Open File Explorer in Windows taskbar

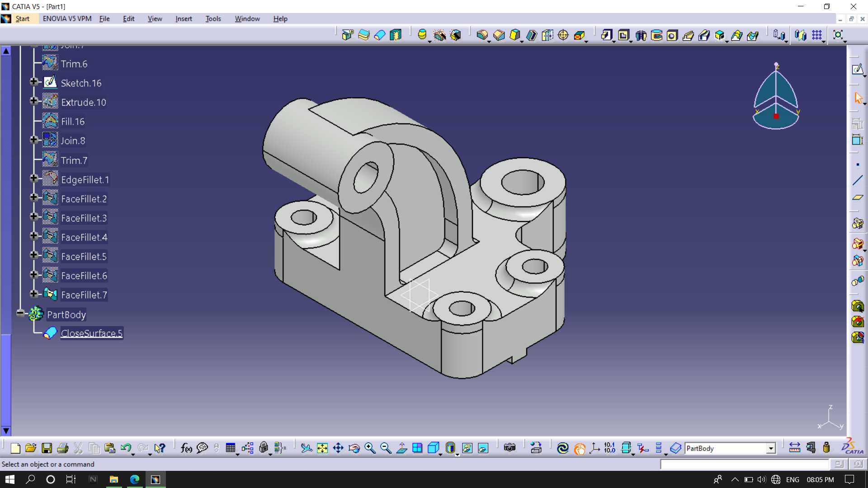click(x=114, y=479)
